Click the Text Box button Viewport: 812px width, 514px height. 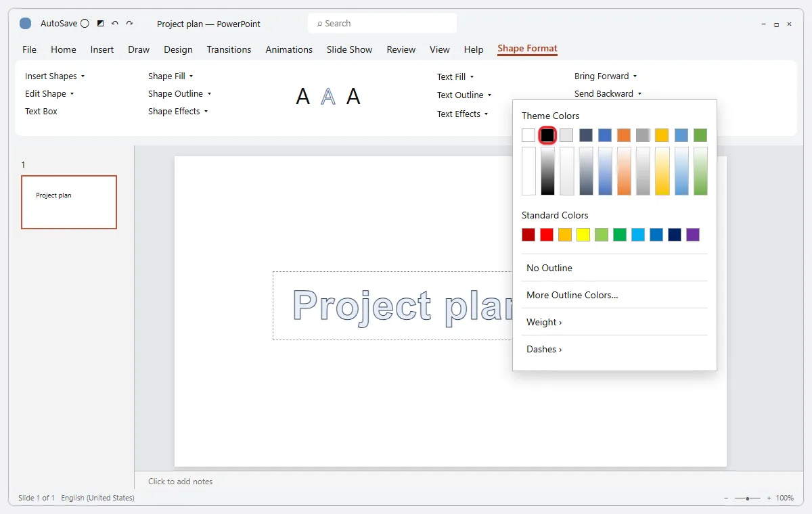tap(41, 112)
